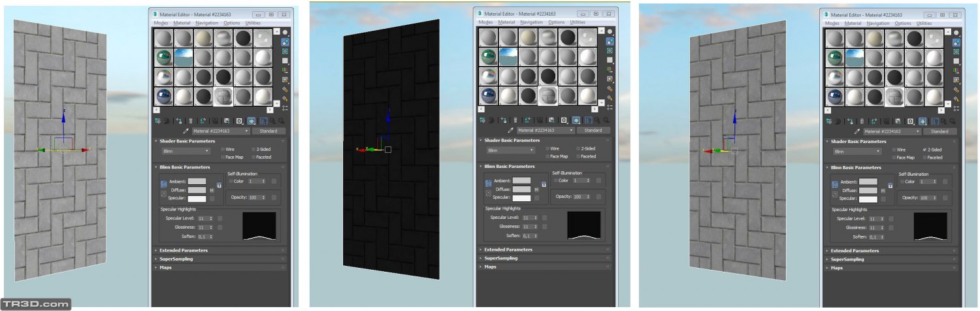Enable 2-Sided checkbox in middle editor

click(578, 150)
